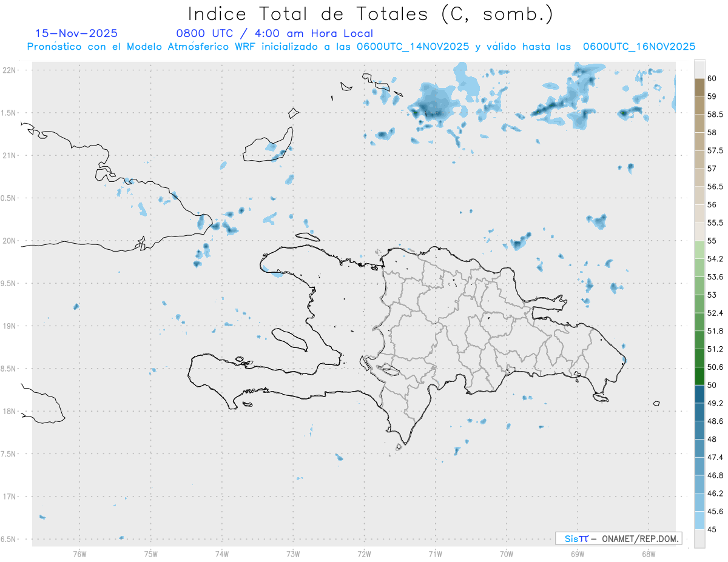Image resolution: width=728 pixels, height=562 pixels.
Task: Click the colorbar value '55.5'
Action: 715,223
